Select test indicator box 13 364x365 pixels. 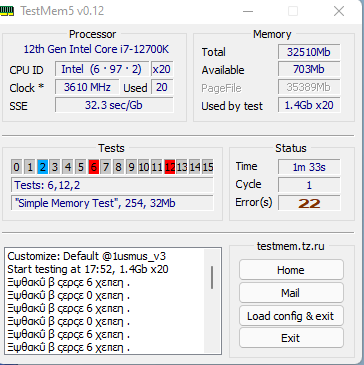click(x=182, y=167)
